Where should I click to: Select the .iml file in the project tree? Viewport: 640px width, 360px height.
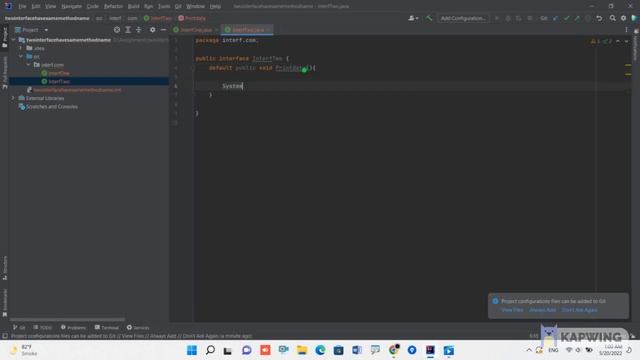click(77, 90)
